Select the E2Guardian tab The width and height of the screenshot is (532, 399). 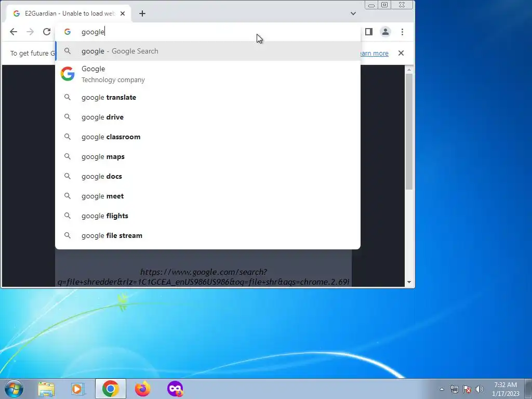pos(69,14)
